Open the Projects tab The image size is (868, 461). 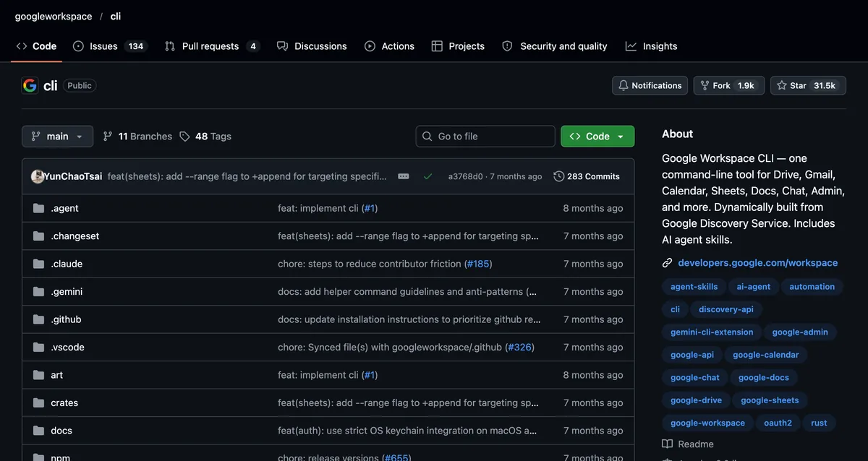[x=458, y=46]
